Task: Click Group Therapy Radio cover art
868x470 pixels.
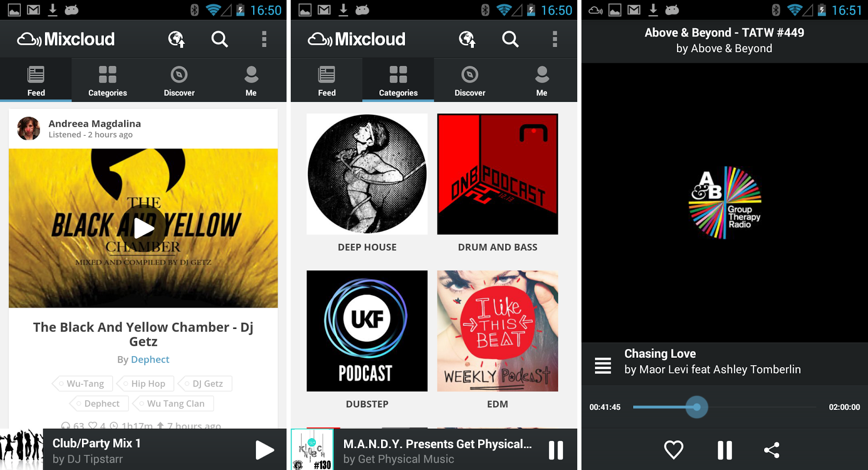Action: point(725,203)
